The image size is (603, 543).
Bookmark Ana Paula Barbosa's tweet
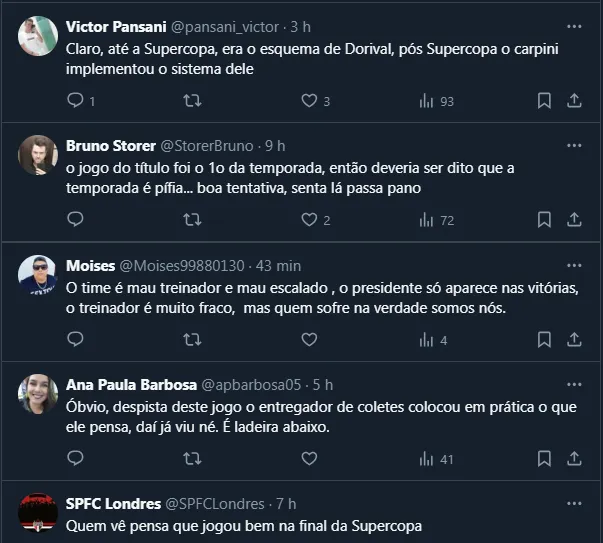point(544,459)
